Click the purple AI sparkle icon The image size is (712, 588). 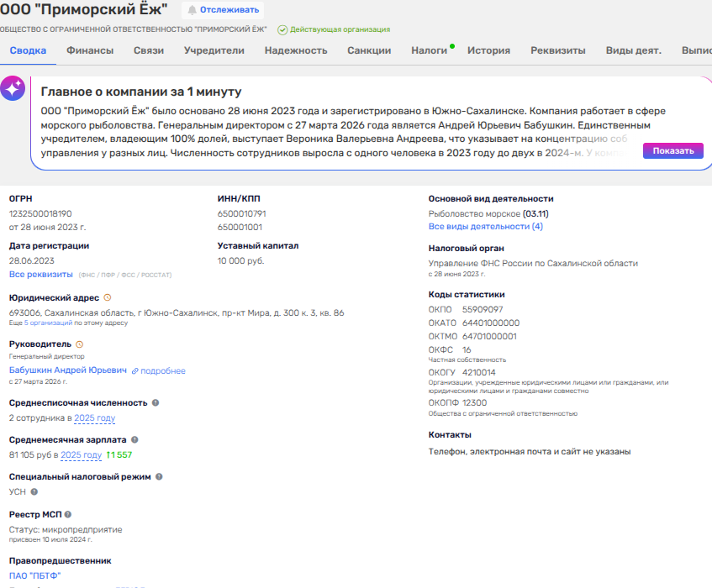point(13,88)
